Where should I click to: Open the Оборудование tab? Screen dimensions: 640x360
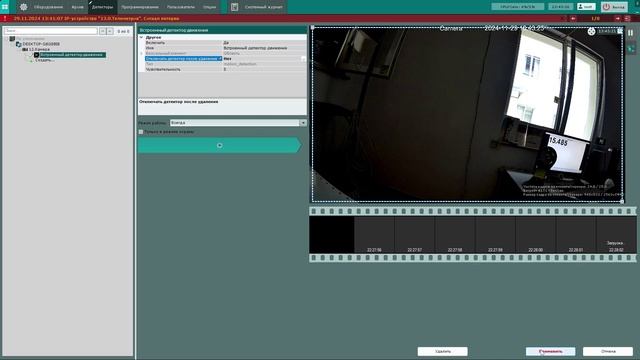point(48,7)
